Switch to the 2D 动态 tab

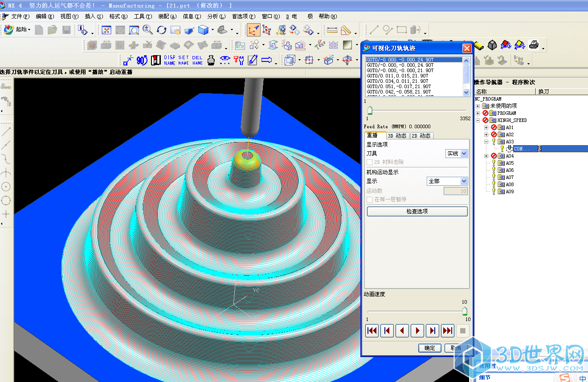click(x=421, y=136)
